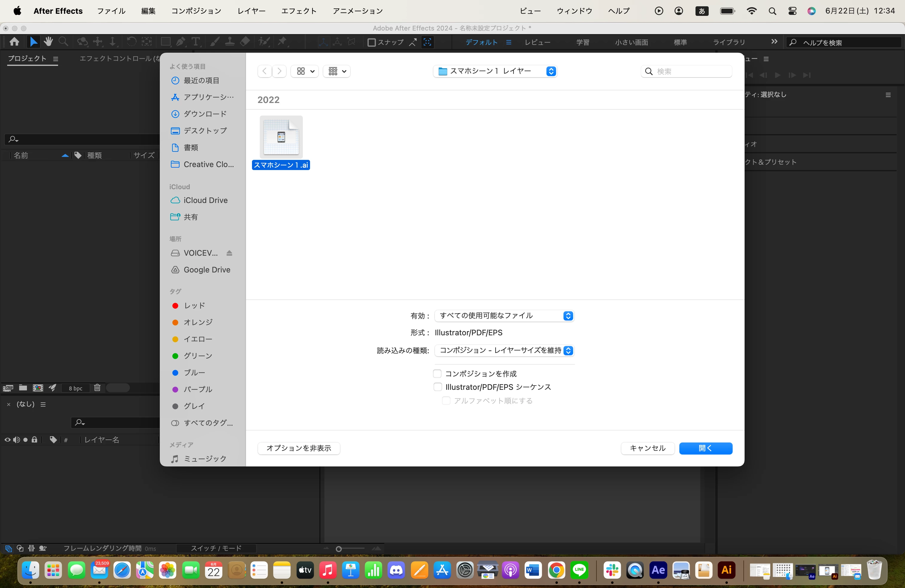The height and width of the screenshot is (588, 905).
Task: Click the trash icon in Project panel
Action: click(97, 388)
